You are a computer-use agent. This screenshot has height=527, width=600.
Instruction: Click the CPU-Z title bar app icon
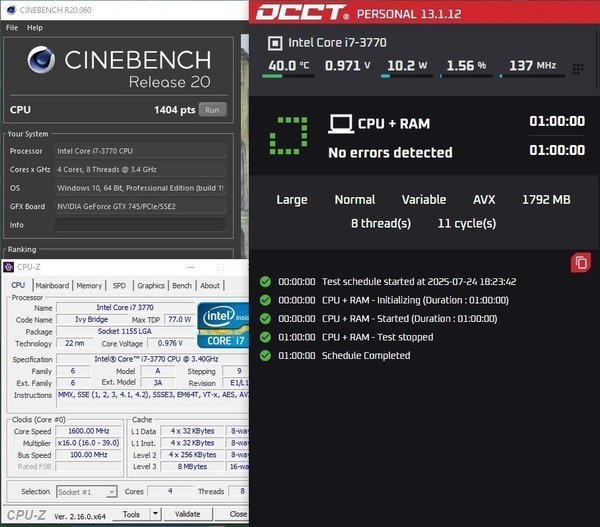coord(8,267)
